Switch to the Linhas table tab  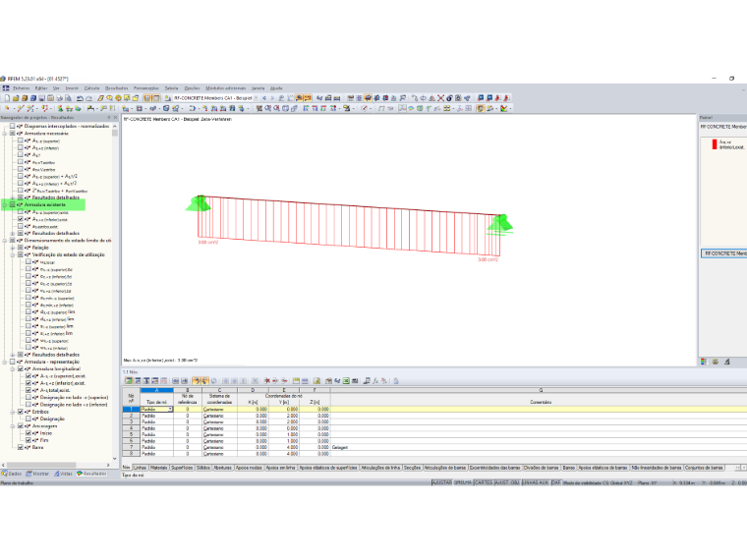[140, 468]
